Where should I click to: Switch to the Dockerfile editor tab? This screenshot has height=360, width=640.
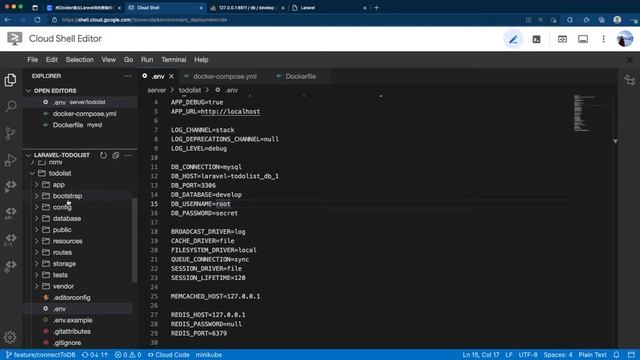(x=300, y=76)
